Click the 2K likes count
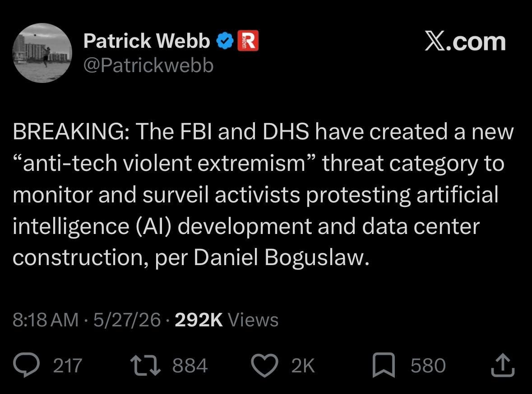532x394 pixels. pos(303,366)
